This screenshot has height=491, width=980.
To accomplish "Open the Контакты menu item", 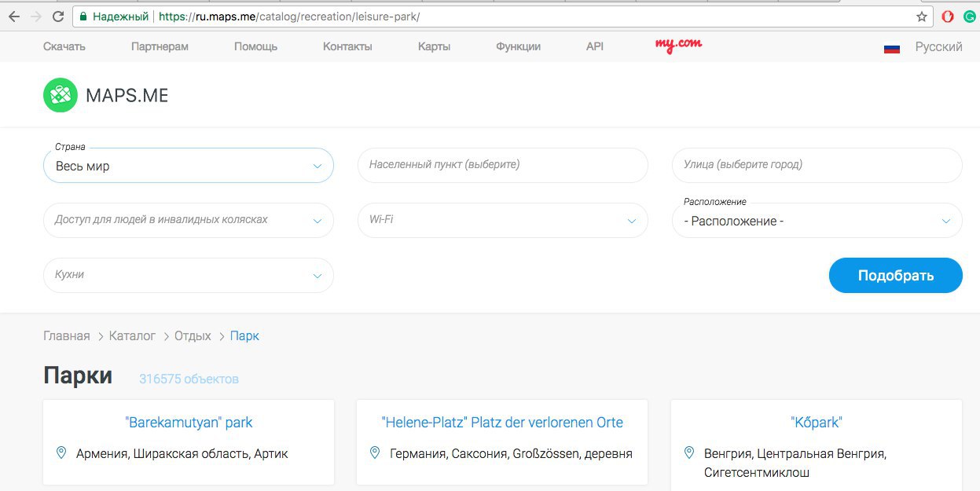I will [347, 46].
